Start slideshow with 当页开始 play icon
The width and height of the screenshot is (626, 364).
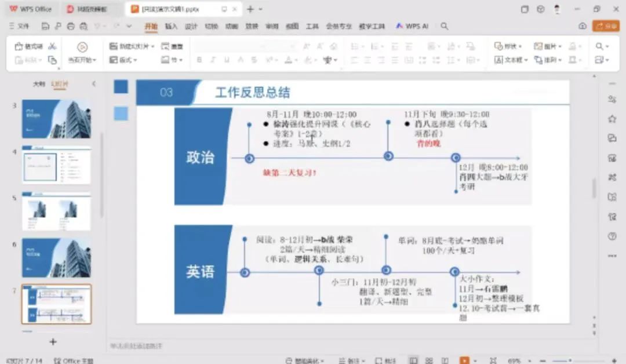tap(82, 48)
